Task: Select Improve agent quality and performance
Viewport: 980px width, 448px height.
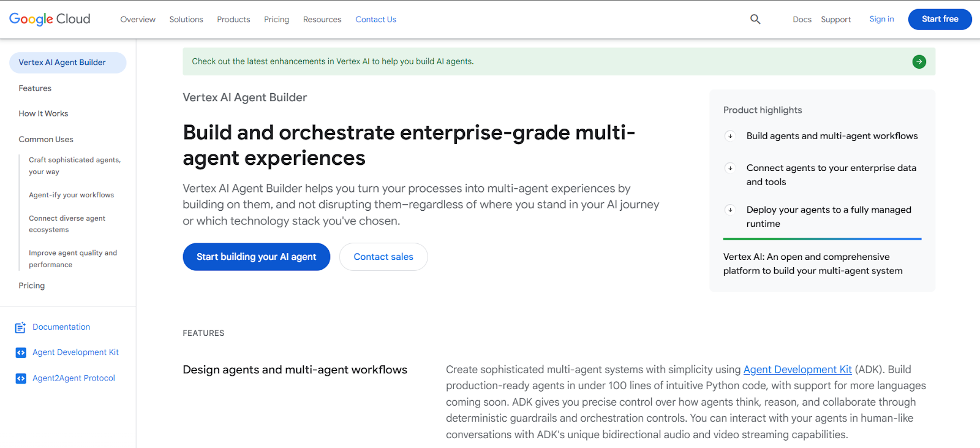Action: (73, 259)
